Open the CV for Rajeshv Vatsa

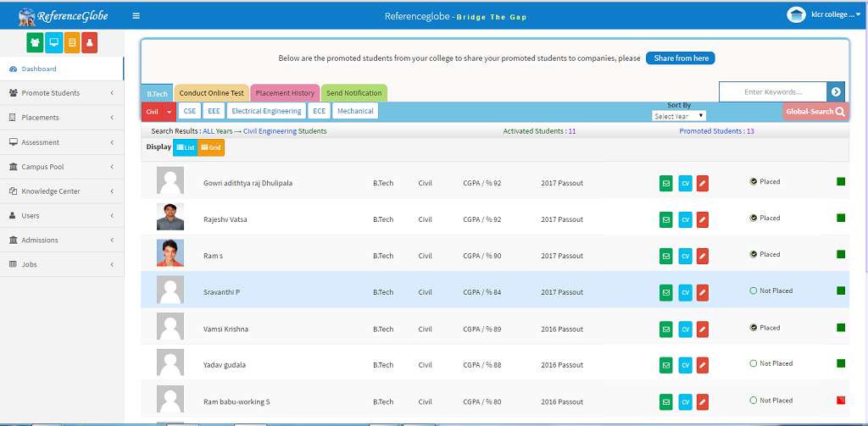tap(685, 219)
